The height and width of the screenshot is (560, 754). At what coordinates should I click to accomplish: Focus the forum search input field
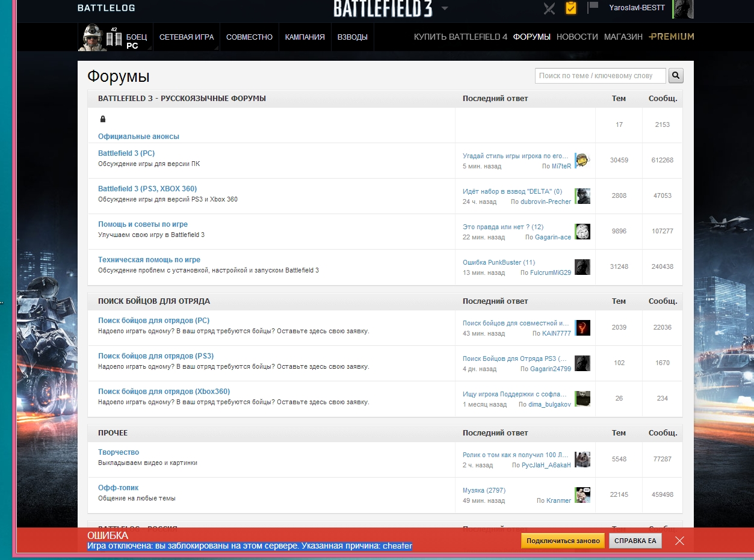(601, 75)
